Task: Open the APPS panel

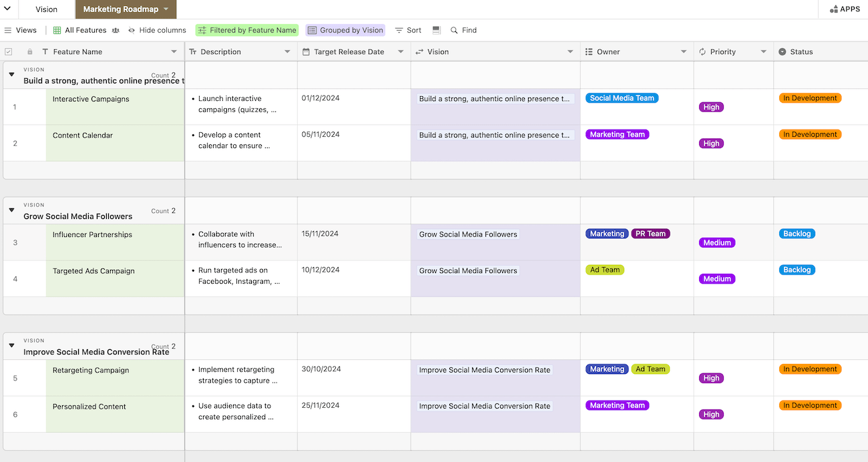Action: coord(845,9)
